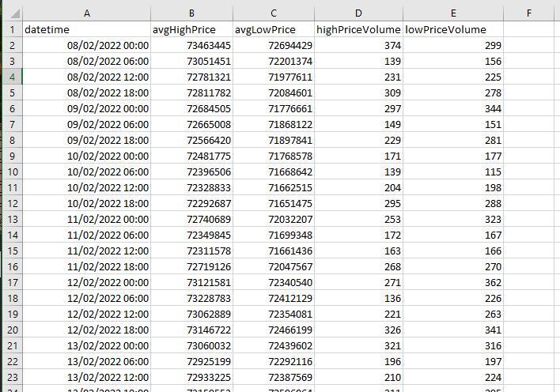Select row 10 header
560x392 pixels.
tap(13, 171)
